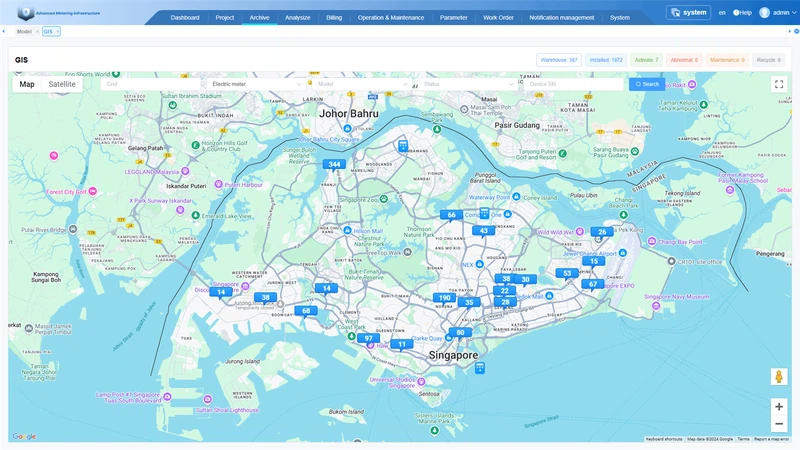Switch to the Map view mode

[27, 84]
